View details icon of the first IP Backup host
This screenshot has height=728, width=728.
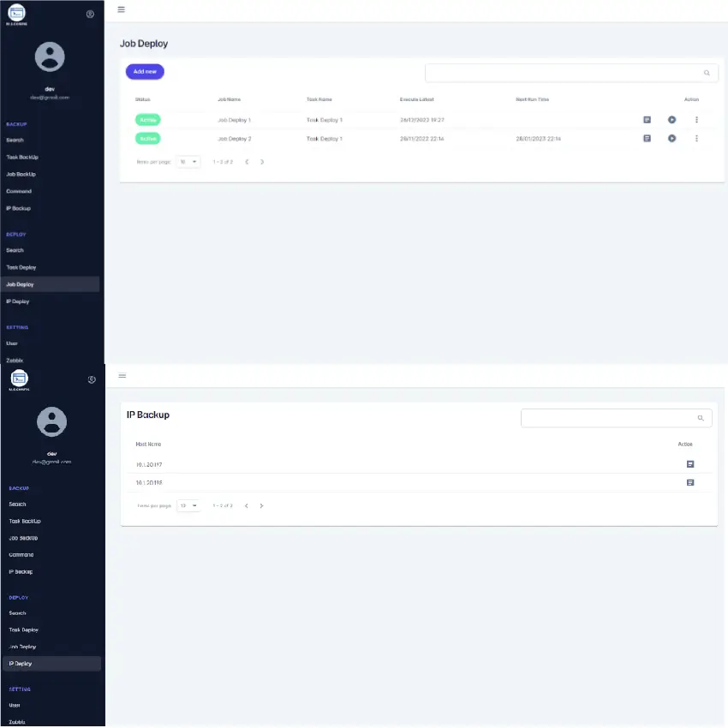pos(689,464)
